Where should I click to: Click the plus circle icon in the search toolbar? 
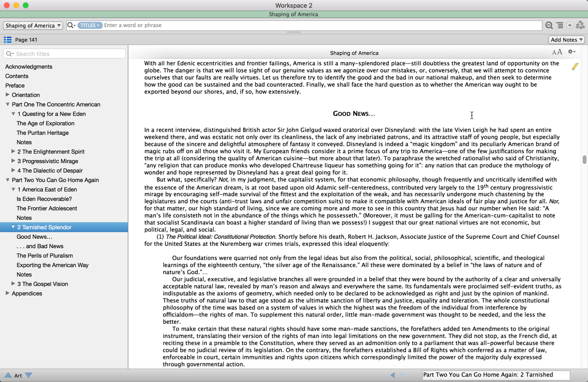pos(570,26)
